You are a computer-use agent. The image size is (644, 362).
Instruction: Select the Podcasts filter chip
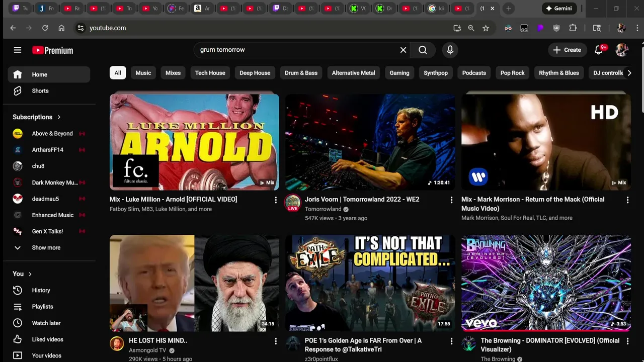[474, 73]
